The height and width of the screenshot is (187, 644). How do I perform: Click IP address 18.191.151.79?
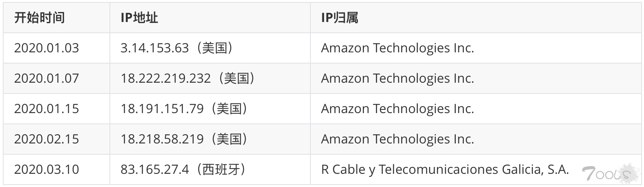point(162,109)
